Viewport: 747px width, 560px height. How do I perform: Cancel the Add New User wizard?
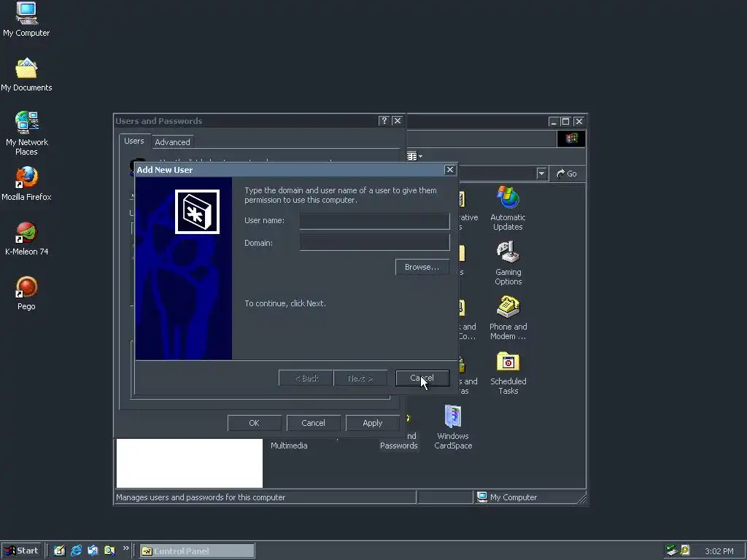(x=422, y=378)
